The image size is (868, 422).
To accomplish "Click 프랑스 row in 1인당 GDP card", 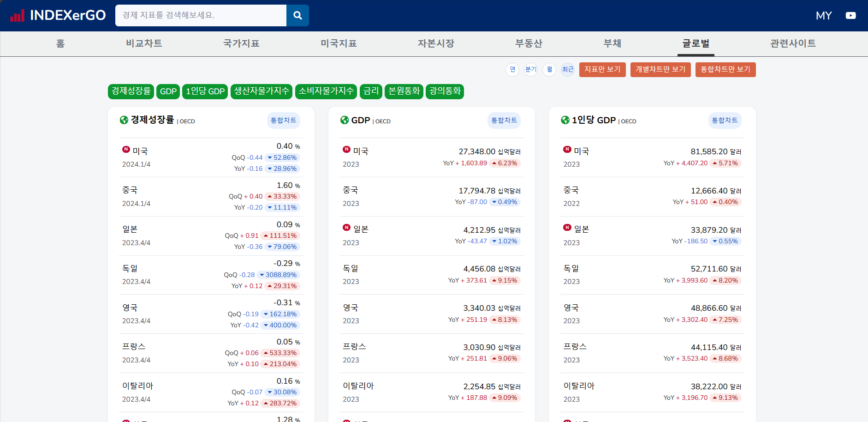I will pos(653,353).
